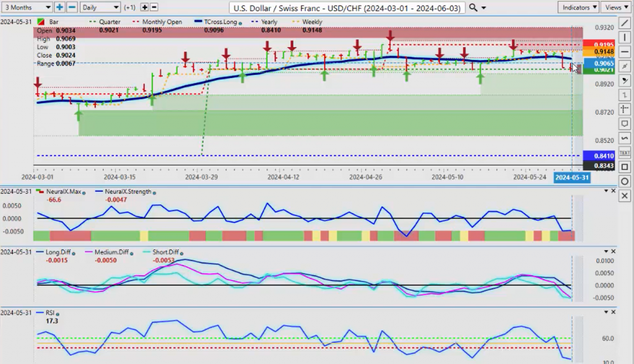Select the circle drawing tool
This screenshot has width=634, height=364.
pyautogui.click(x=625, y=181)
